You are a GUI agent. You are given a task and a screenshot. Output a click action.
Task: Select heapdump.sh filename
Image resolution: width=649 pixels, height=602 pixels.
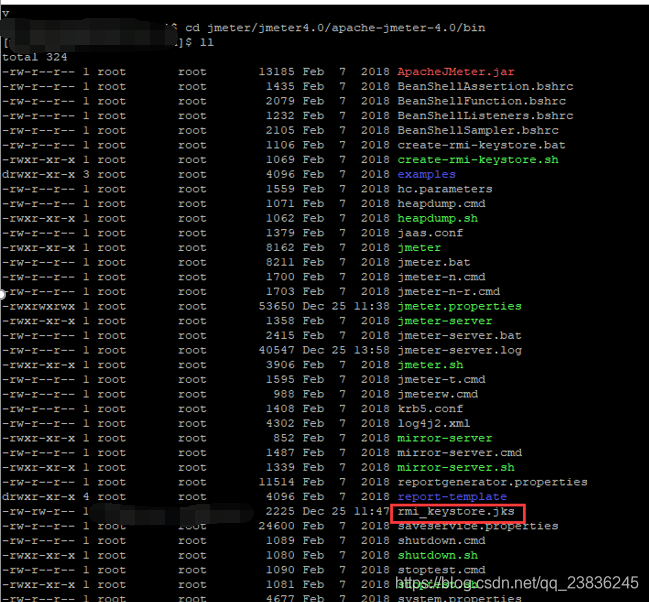(437, 219)
